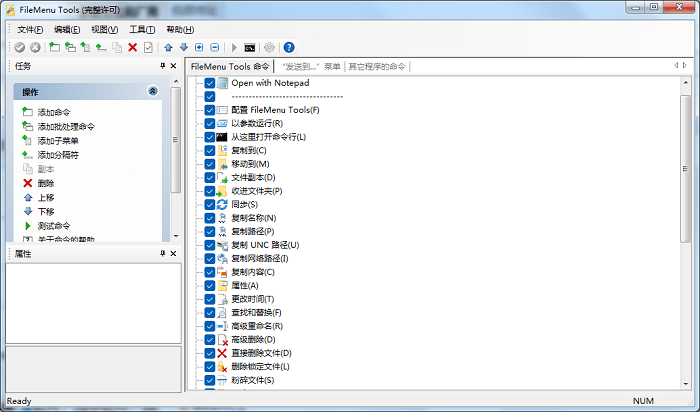The width and height of the screenshot is (700, 412).
Task: Switch to the 其它程序的命令 tab
Action: coord(377,67)
